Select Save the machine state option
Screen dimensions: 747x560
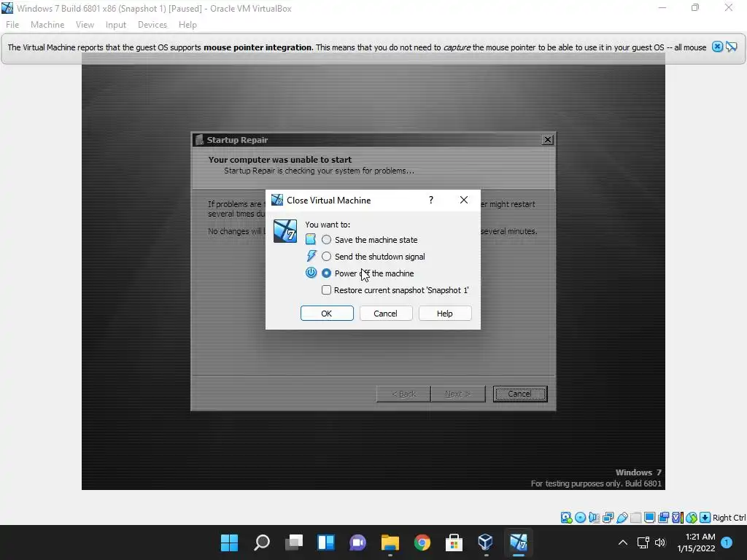(370, 239)
